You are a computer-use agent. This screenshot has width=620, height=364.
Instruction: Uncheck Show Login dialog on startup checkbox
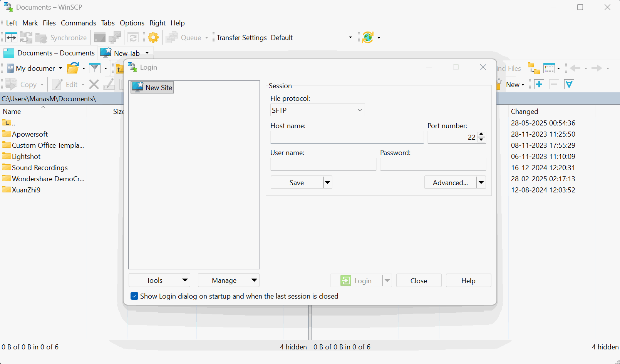coord(134,296)
